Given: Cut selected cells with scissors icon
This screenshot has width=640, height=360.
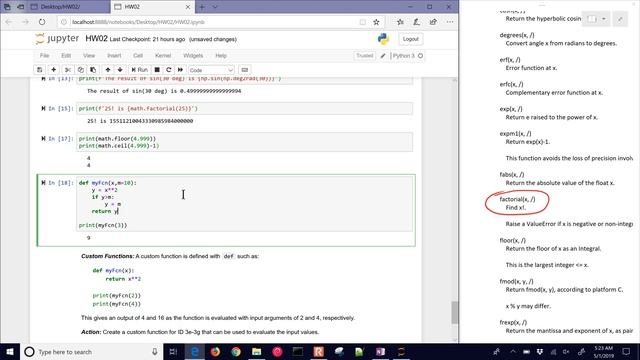Looking at the screenshot, I should click(68, 70).
